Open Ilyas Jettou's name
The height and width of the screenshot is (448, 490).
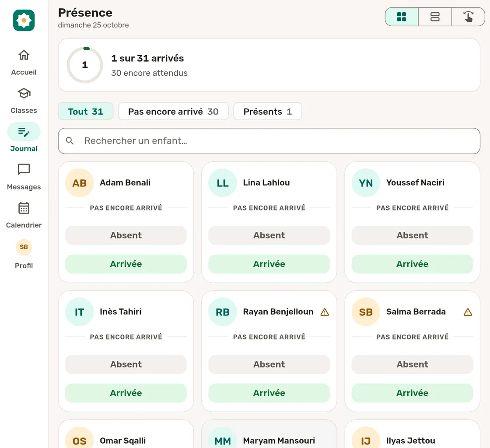point(411,441)
